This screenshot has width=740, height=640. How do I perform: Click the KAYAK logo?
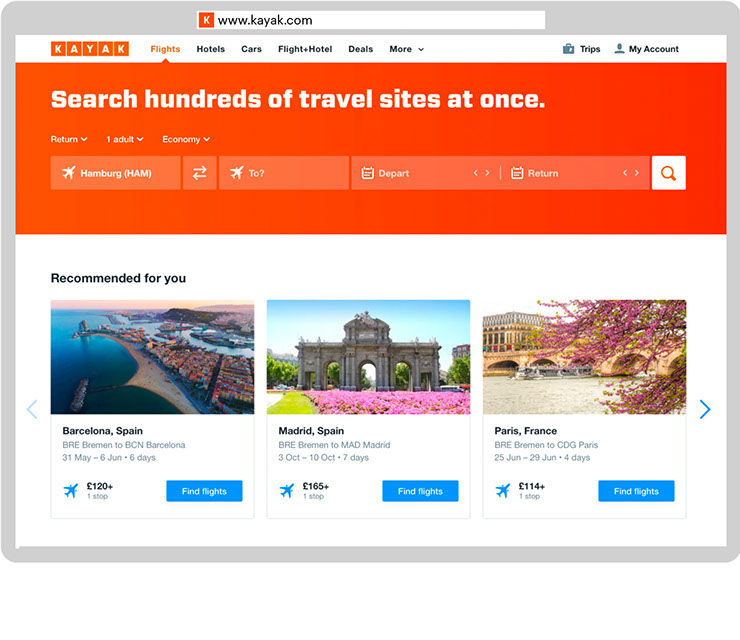click(90, 49)
